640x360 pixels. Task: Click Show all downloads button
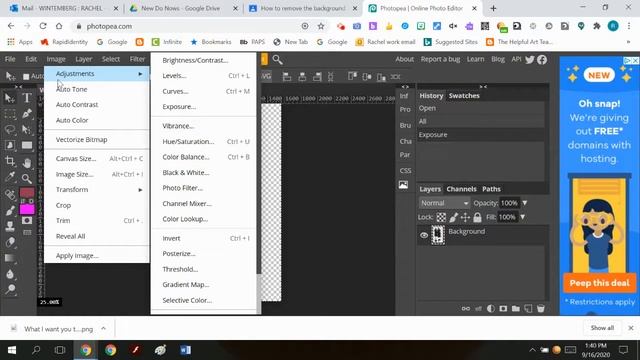[x=602, y=328]
